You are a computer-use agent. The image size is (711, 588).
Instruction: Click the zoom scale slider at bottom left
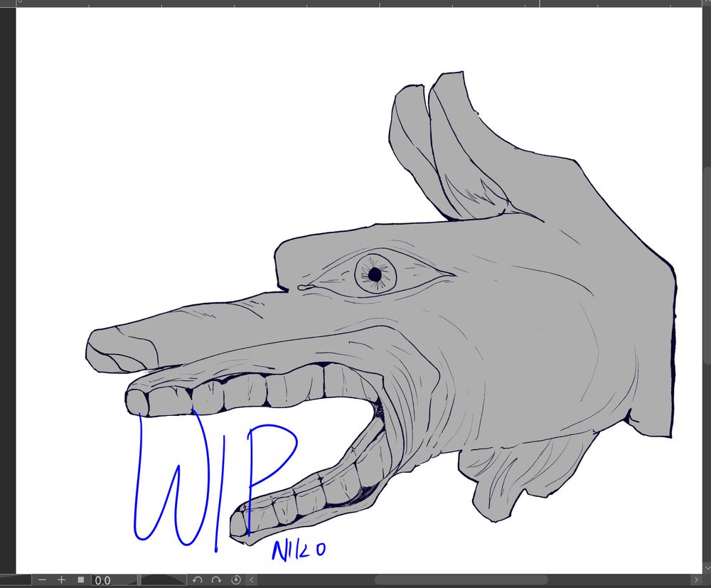click(16, 580)
